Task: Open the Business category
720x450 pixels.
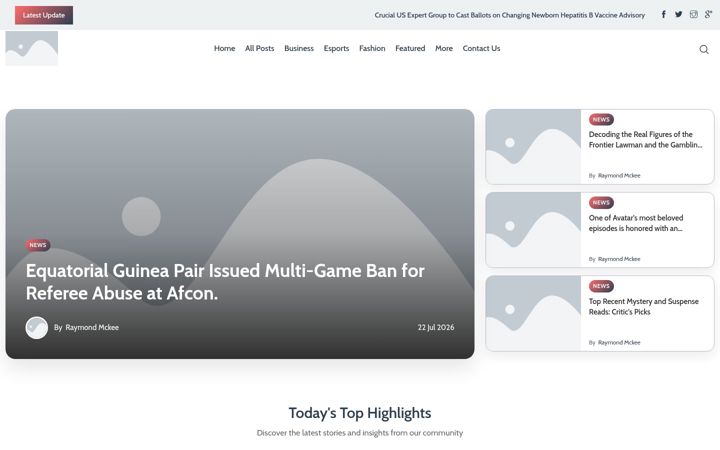Action: [x=299, y=48]
